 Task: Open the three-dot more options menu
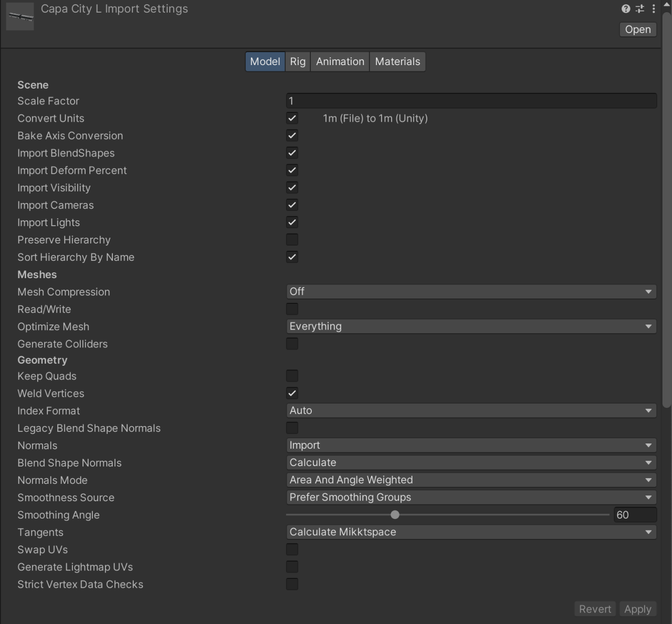(654, 9)
